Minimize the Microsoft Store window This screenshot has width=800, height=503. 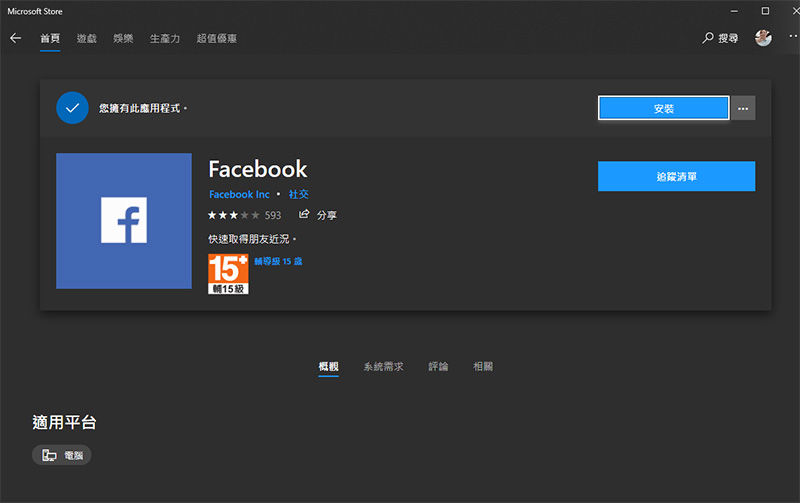[x=734, y=11]
